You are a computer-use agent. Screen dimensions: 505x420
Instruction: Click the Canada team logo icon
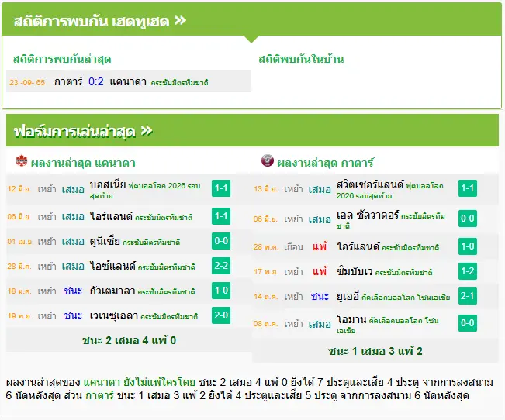(x=22, y=160)
